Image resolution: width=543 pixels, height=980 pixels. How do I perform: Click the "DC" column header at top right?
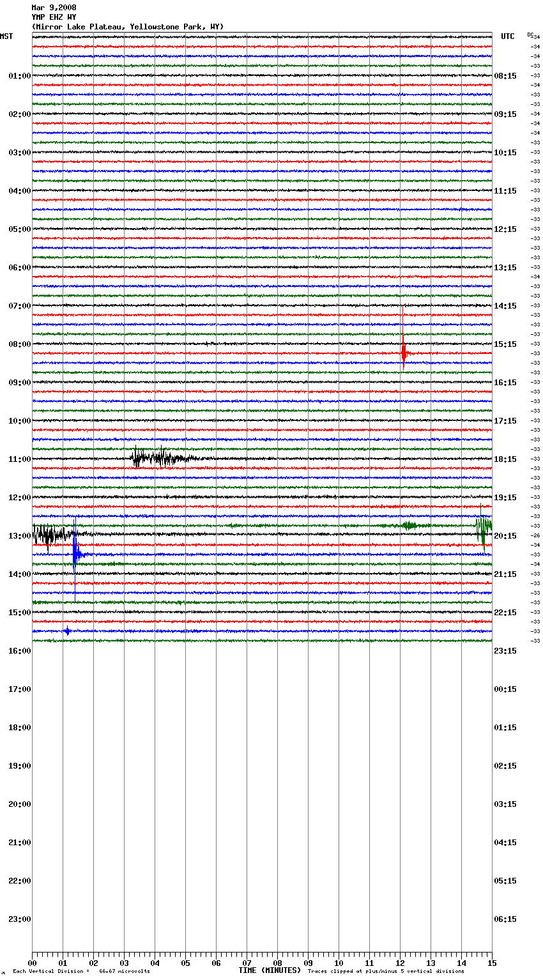(530, 34)
